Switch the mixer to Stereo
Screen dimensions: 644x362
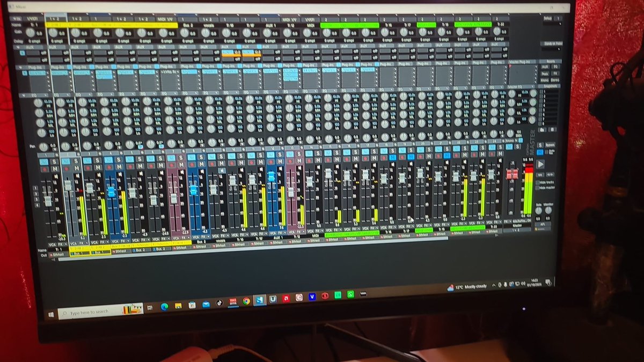point(555,80)
